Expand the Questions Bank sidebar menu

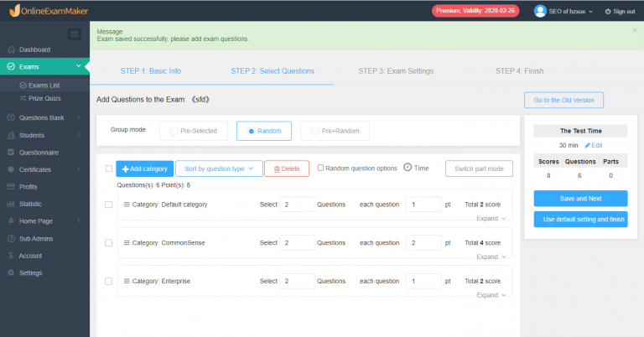[44, 117]
